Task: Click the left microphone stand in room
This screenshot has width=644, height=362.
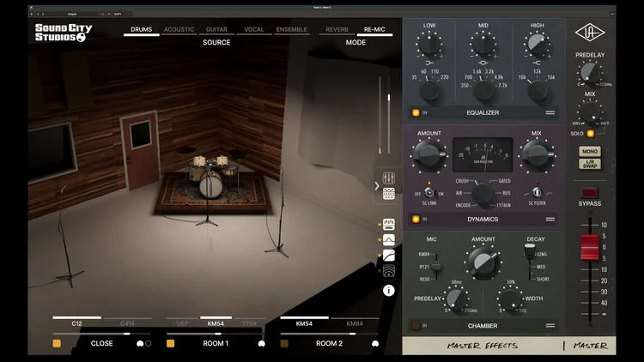Action: pyautogui.click(x=66, y=238)
